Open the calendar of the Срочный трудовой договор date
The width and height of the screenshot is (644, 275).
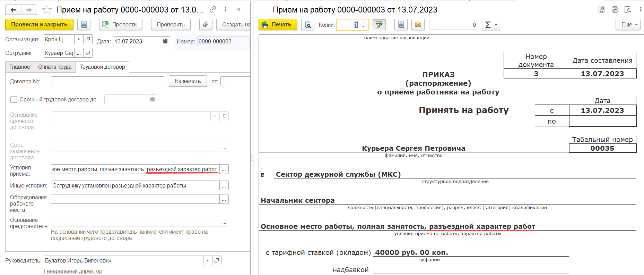click(x=153, y=99)
